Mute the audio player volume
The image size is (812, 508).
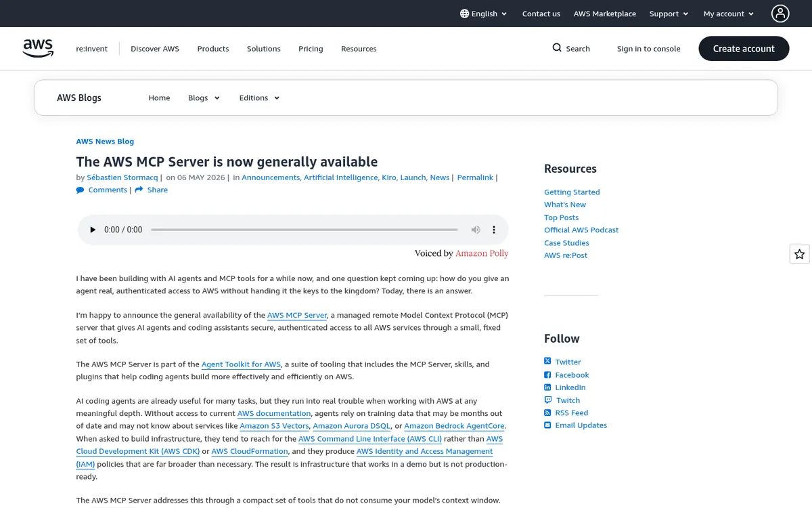[476, 230]
